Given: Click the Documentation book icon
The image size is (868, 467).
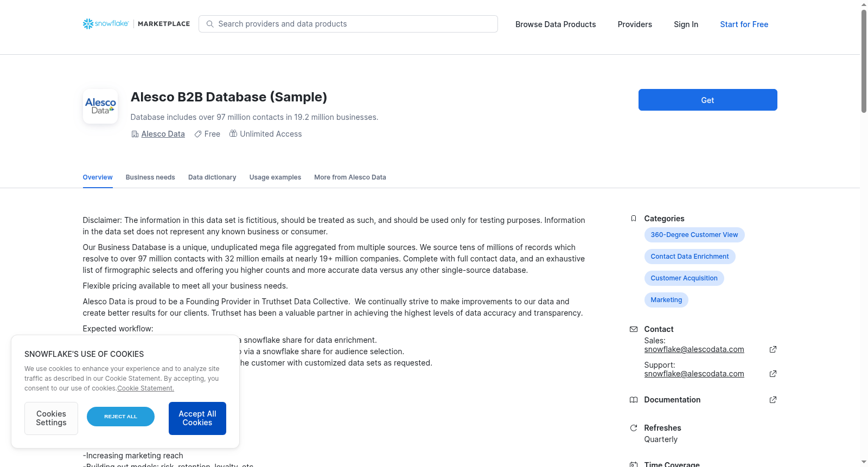Looking at the screenshot, I should click(634, 400).
